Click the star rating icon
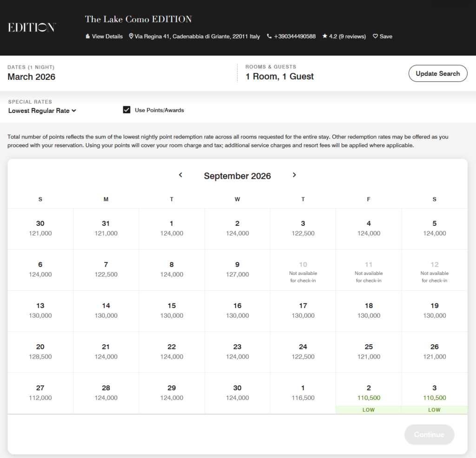This screenshot has width=476, height=458. (325, 36)
